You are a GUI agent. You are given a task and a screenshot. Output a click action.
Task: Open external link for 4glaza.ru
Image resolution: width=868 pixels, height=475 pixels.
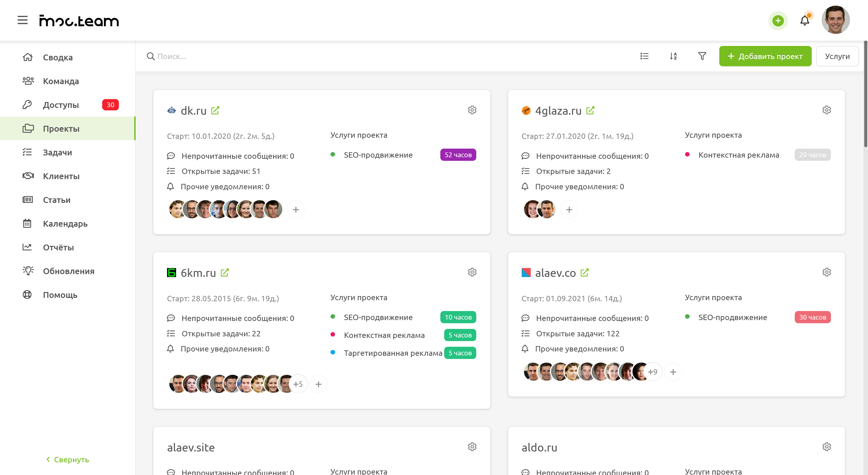(590, 111)
